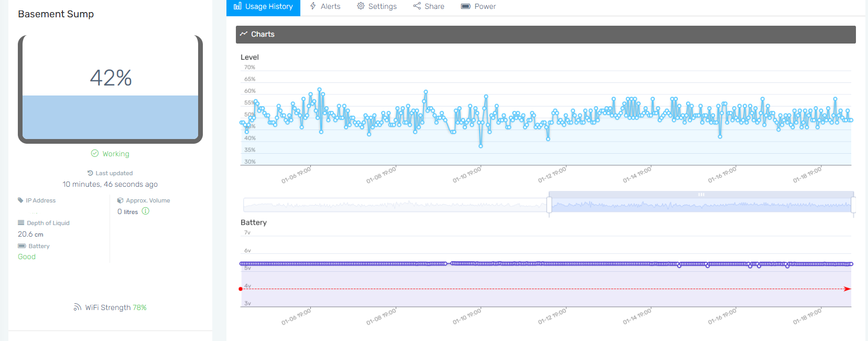Image resolution: width=868 pixels, height=341 pixels.
Task: Click the 42% tank level gauge
Action: click(110, 89)
